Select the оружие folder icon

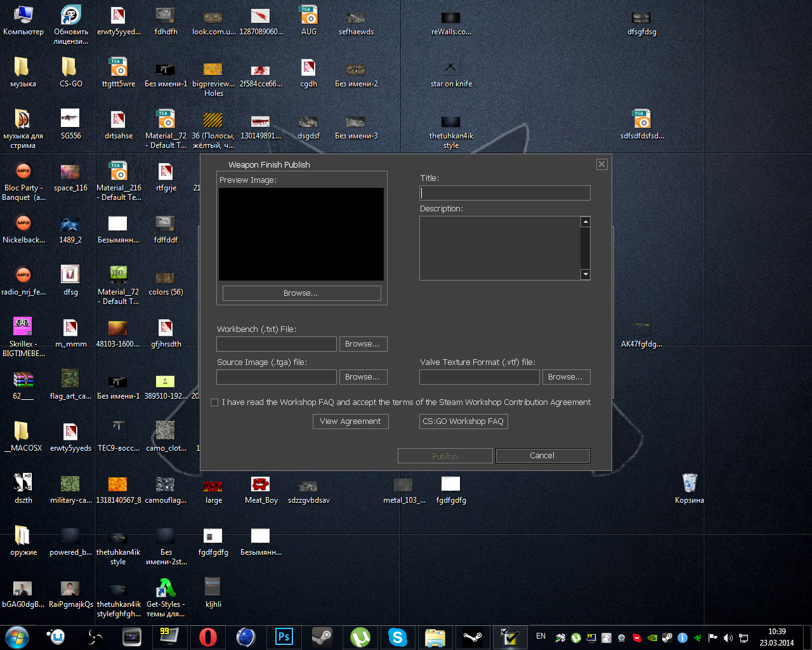coord(23,541)
